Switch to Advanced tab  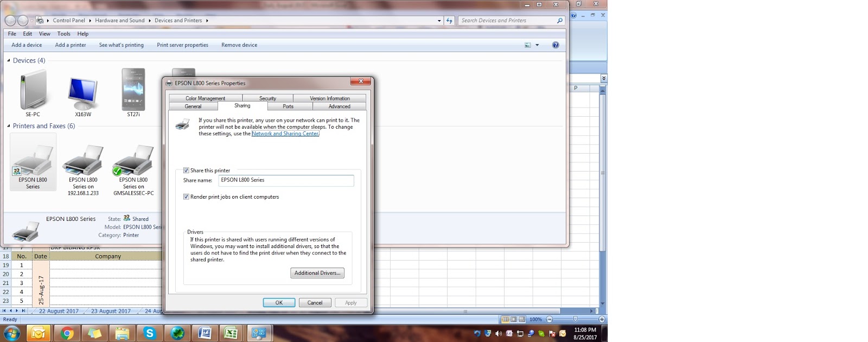point(340,106)
